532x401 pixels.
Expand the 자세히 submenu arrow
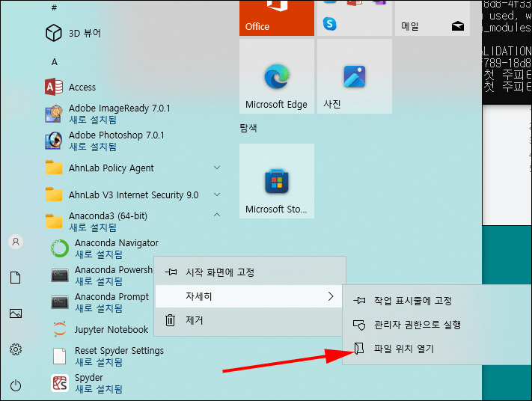(x=331, y=296)
